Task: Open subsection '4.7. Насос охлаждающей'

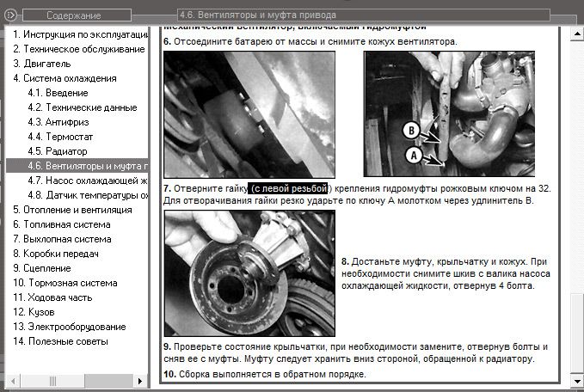Action: pyautogui.click(x=88, y=181)
